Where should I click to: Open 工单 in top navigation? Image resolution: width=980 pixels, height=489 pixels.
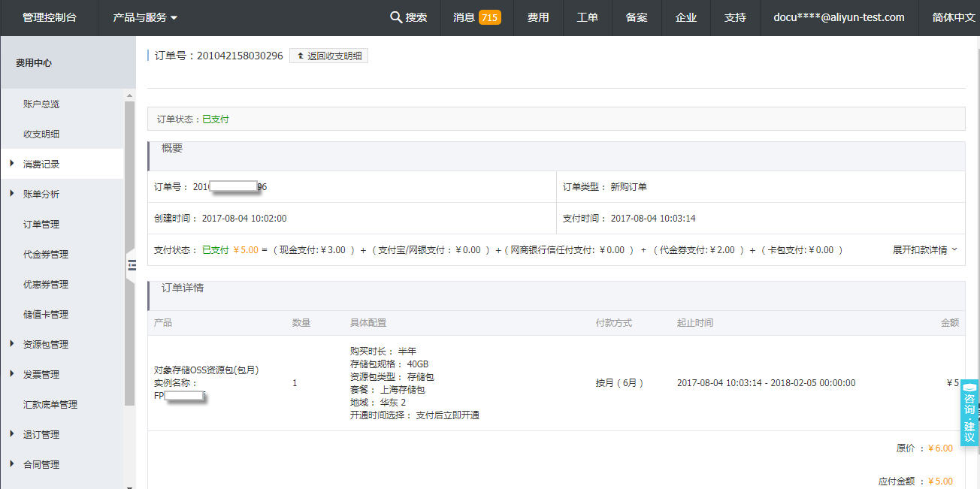pos(588,17)
